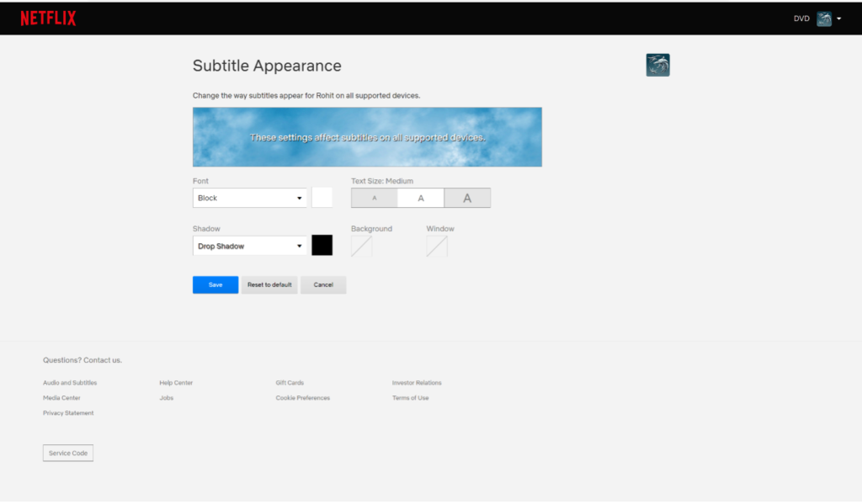The width and height of the screenshot is (862, 504).
Task: Open the Shadow dropdown showing Drop Shadow
Action: (249, 246)
